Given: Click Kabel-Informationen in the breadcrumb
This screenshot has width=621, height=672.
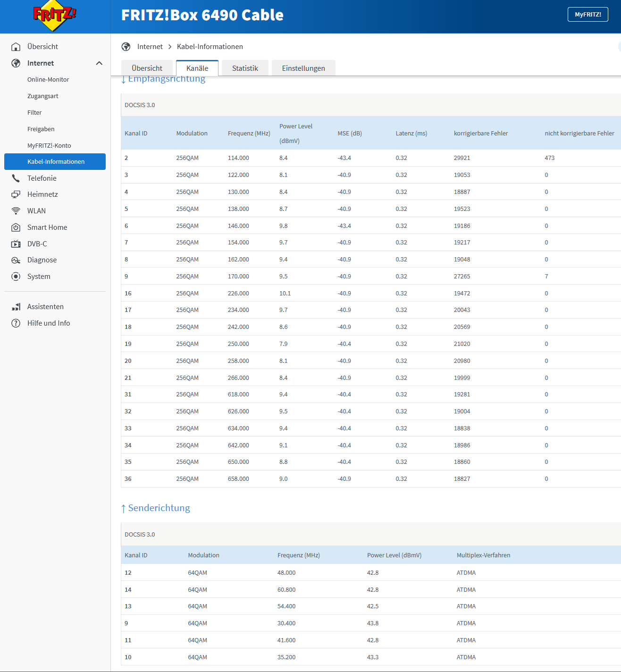Looking at the screenshot, I should point(210,47).
